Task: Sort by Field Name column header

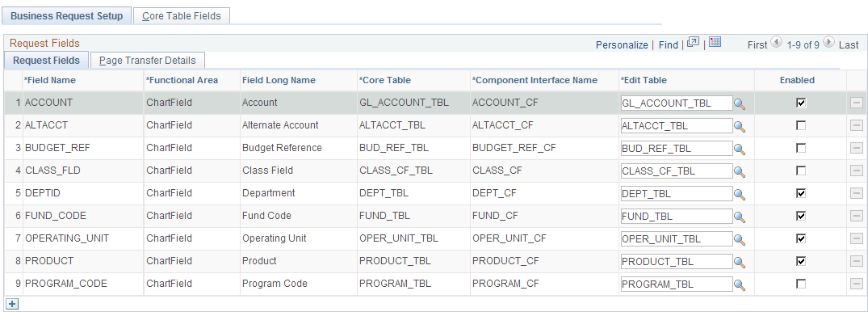Action: pos(50,80)
